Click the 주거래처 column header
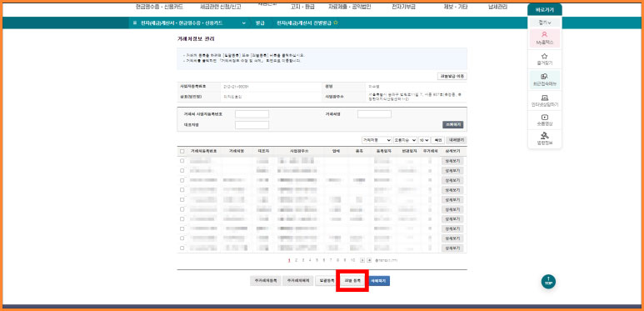 pyautogui.click(x=430, y=151)
